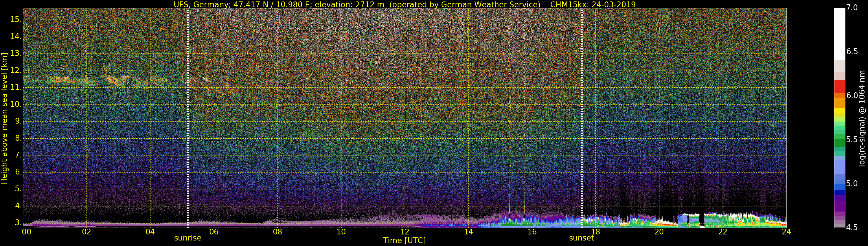The height and width of the screenshot is (246, 868).
Task: Click the y-axis tick label '6.'
Action: pos(18,172)
